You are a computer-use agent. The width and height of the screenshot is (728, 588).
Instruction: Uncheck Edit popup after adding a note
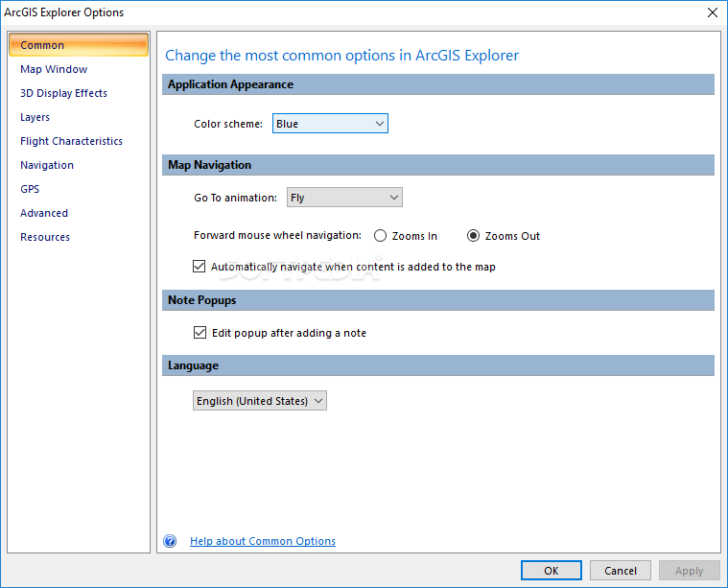pyautogui.click(x=200, y=333)
